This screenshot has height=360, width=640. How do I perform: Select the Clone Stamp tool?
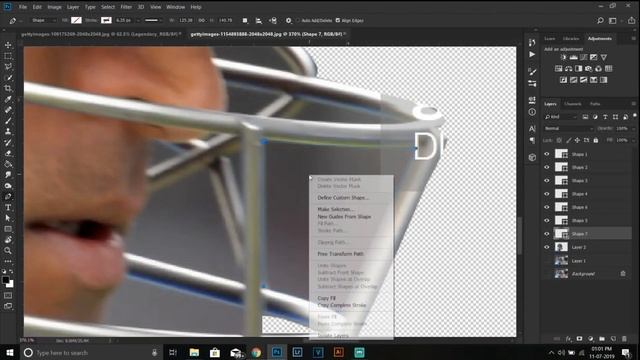[x=8, y=131]
